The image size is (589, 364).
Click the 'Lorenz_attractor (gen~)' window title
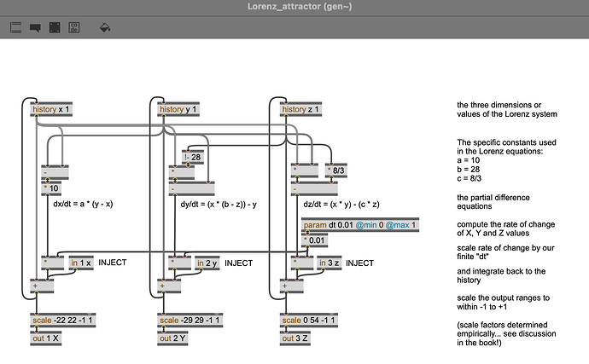(300, 6)
